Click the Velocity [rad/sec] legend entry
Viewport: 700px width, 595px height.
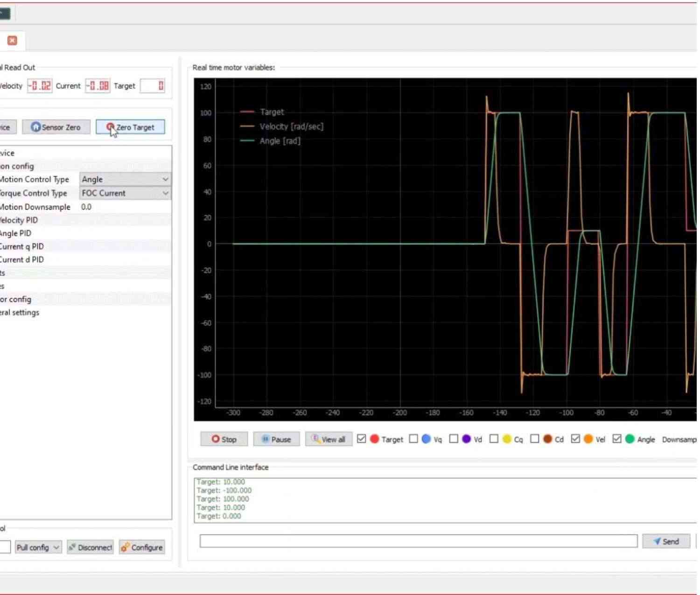click(x=281, y=126)
